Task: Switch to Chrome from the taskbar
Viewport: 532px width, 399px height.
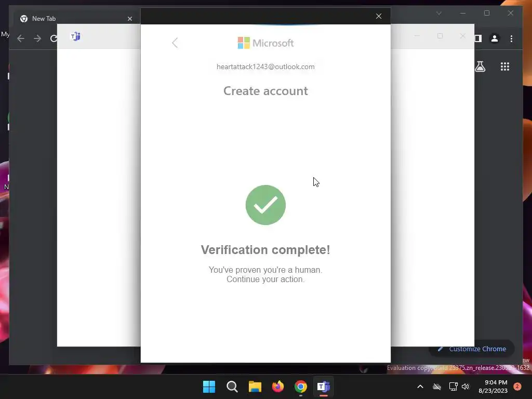Action: [301, 387]
